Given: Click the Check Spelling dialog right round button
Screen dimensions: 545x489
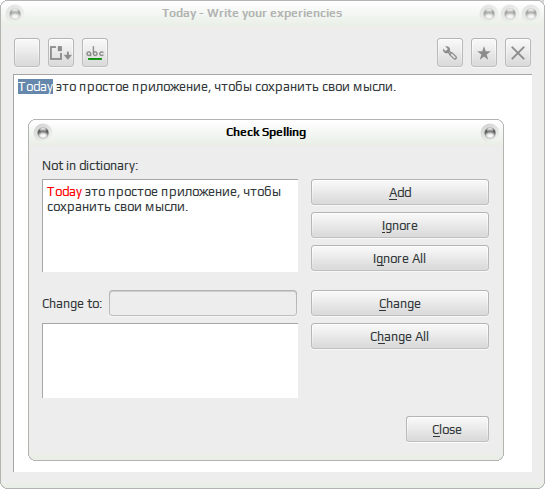Looking at the screenshot, I should point(490,132).
